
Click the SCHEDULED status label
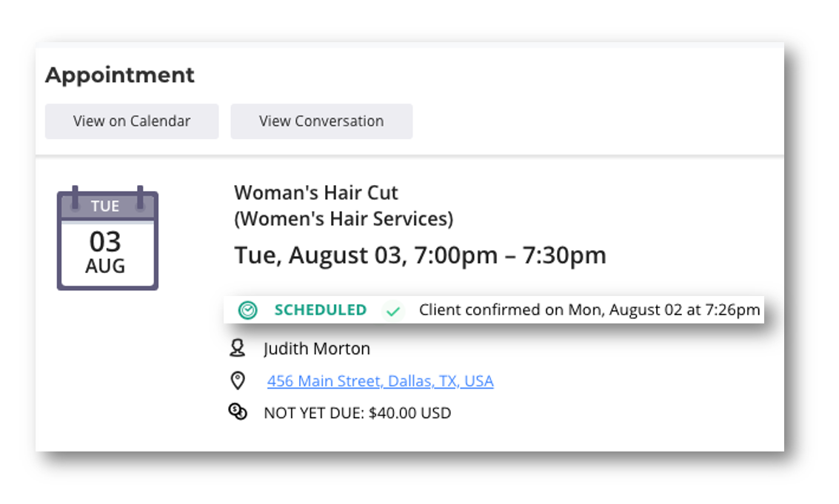(320, 309)
